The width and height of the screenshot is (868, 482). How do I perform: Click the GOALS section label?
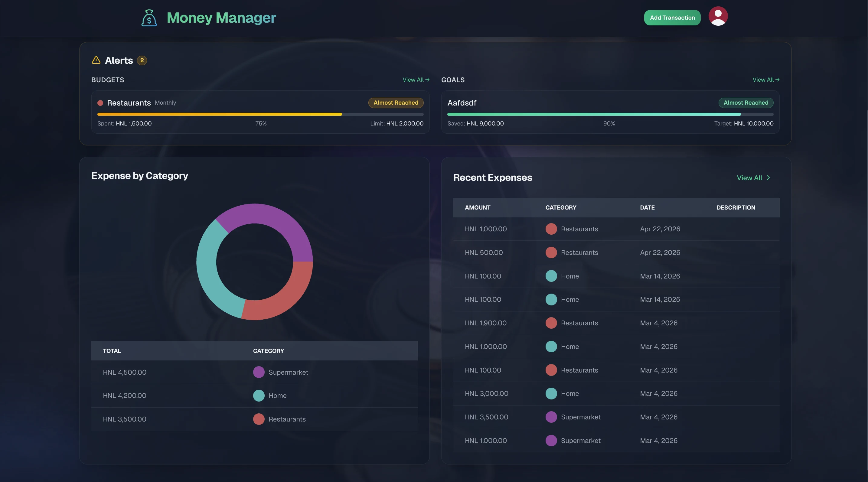(x=453, y=80)
